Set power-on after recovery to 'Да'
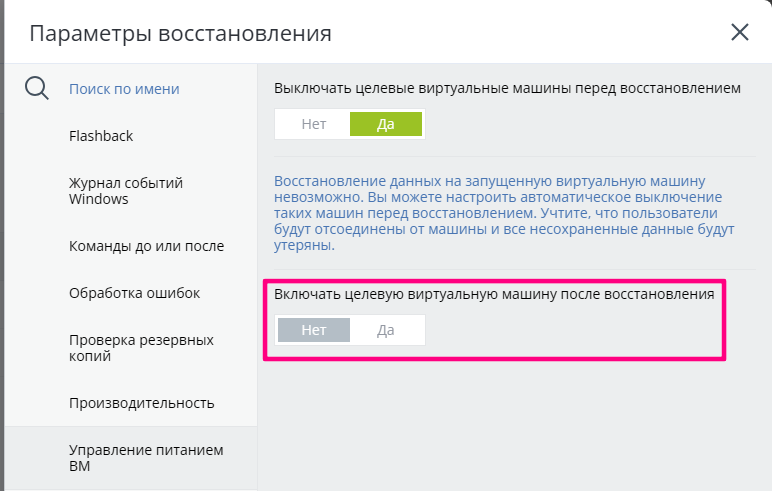The width and height of the screenshot is (772, 491). pos(386,330)
